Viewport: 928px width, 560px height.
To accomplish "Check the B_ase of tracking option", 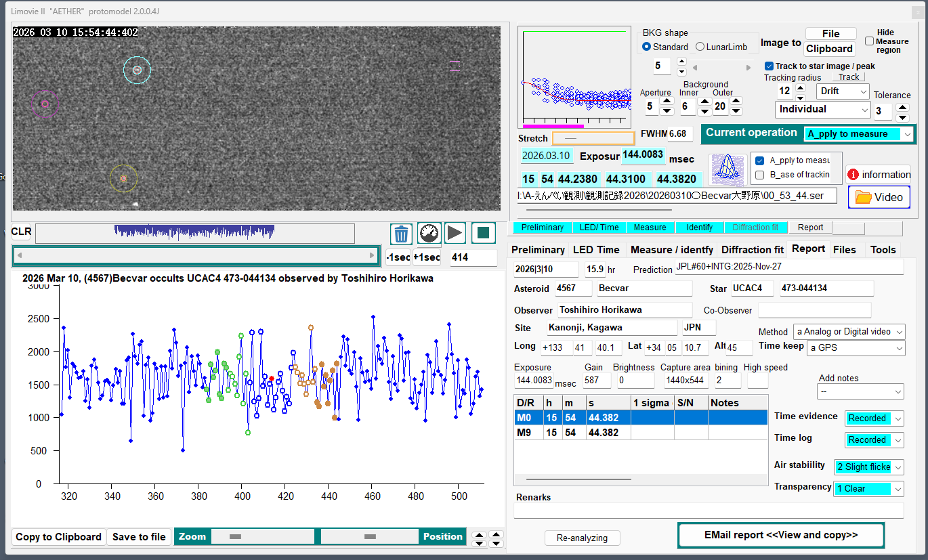I will [759, 175].
